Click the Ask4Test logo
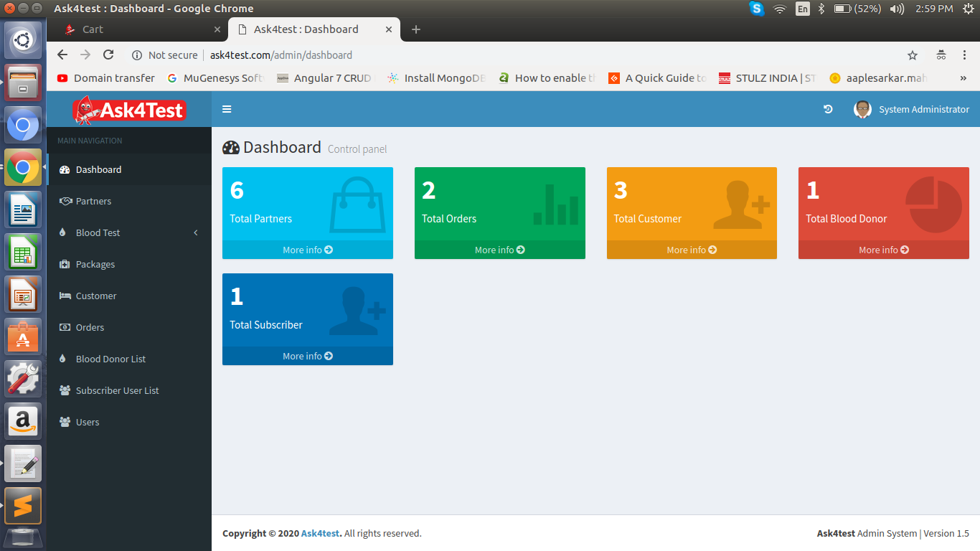Image resolution: width=980 pixels, height=551 pixels. 129,109
